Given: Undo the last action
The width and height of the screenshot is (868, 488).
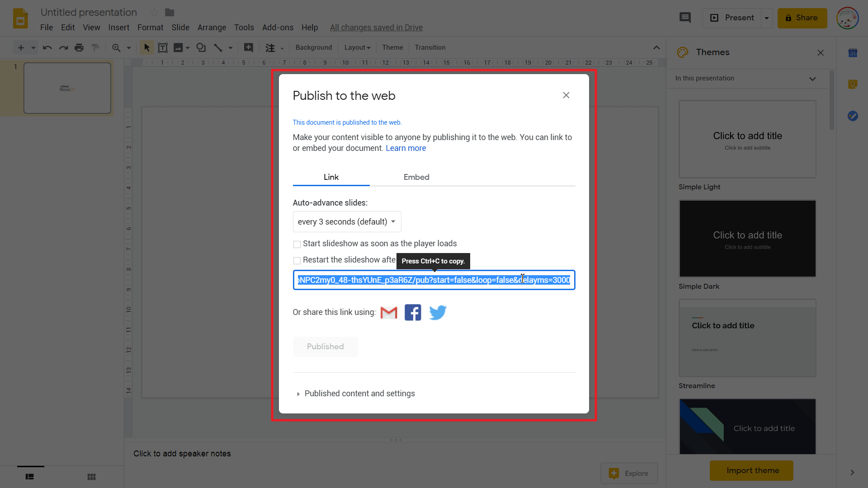Looking at the screenshot, I should click(47, 47).
